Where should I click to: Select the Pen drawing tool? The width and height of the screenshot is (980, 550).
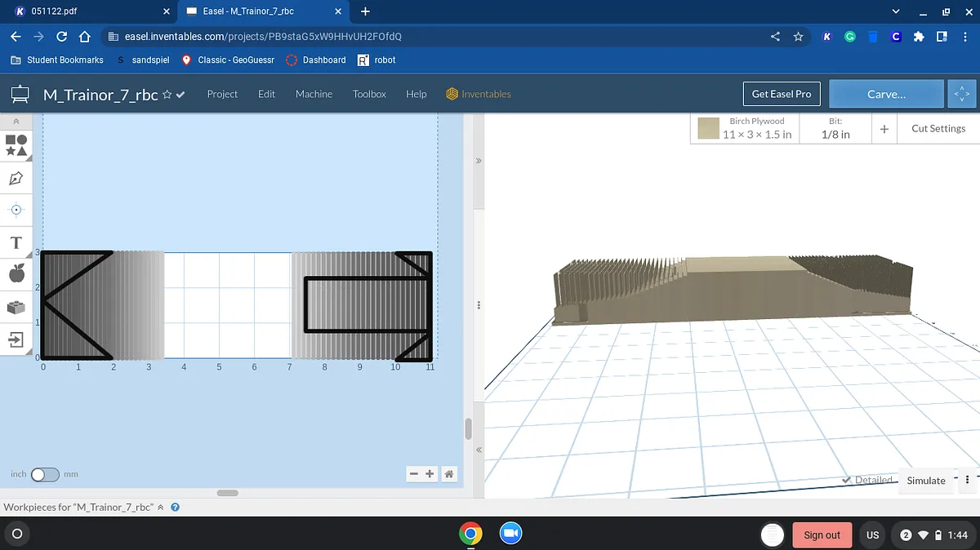[x=16, y=178]
